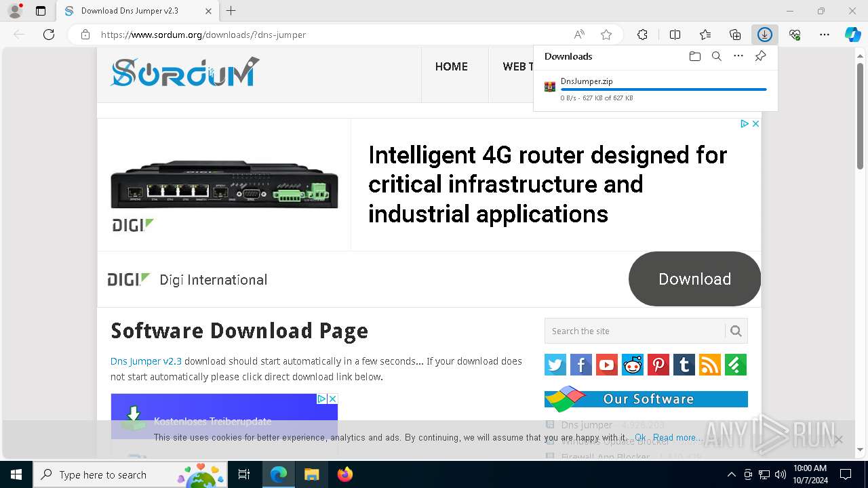
Task: Click the DnsJumper.zip progress bar
Action: [663, 89]
